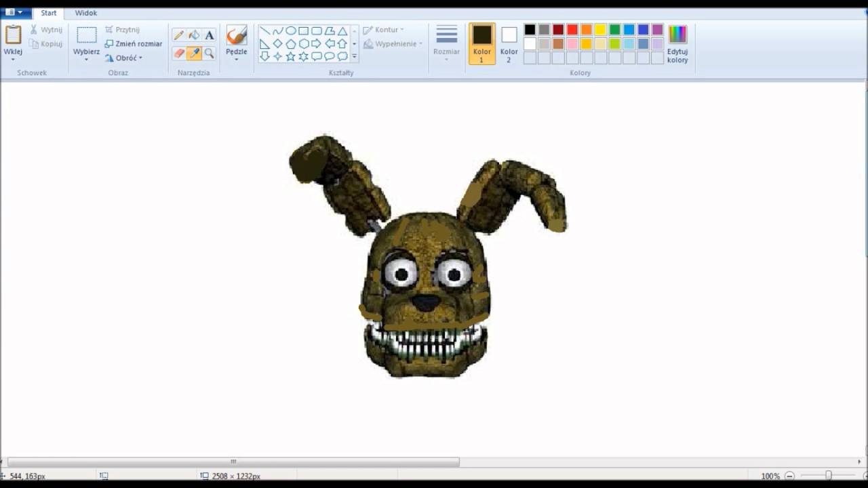Choose the Right triangle shape
This screenshot has width=868, height=488.
click(x=264, y=44)
